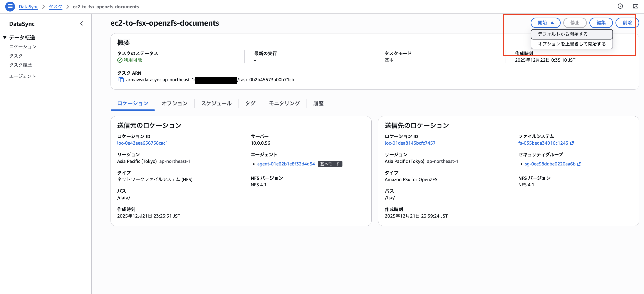Click the info icon in top right
Screen dimensions: 644x294
point(621,6)
